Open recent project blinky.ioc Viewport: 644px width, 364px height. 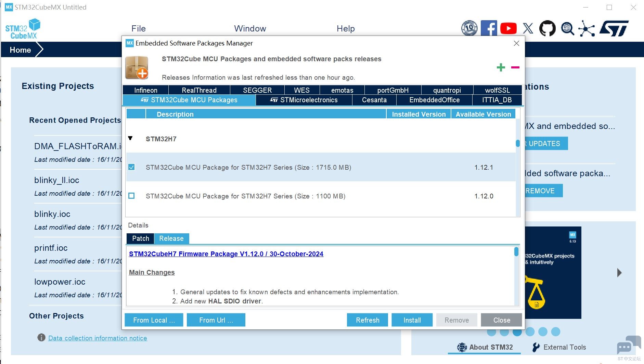(52, 214)
